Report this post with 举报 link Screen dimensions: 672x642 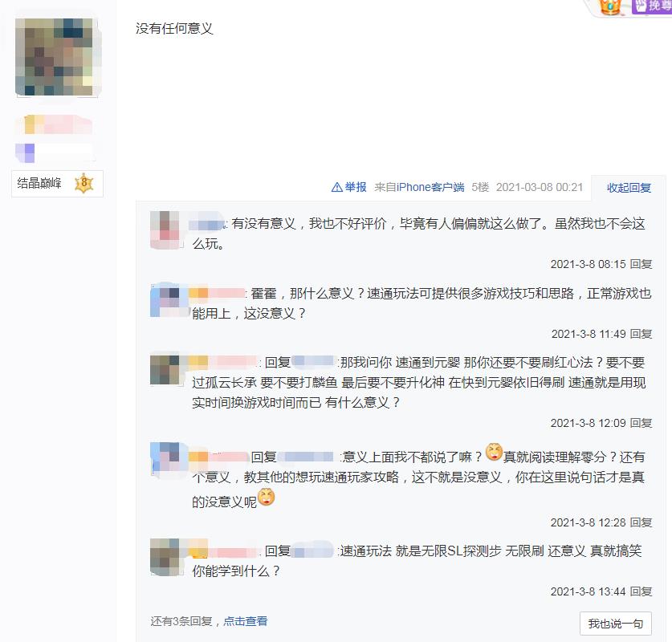(356, 187)
